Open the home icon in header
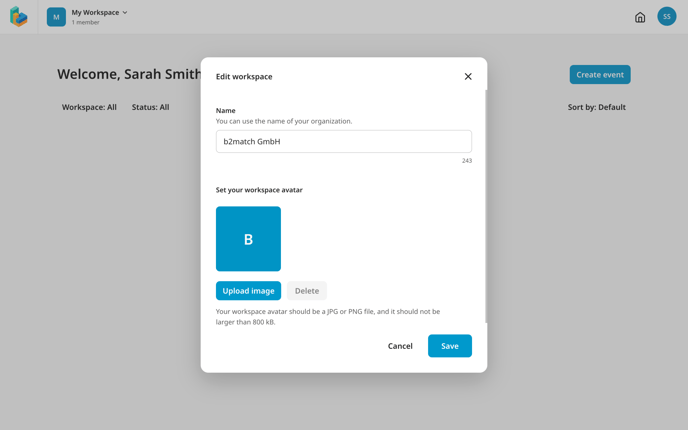The width and height of the screenshot is (688, 430). pos(640,17)
